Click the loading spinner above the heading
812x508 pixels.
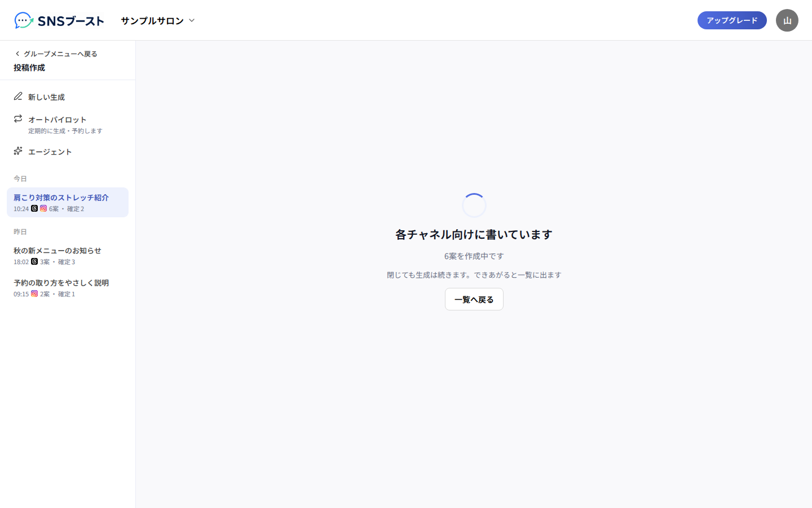point(474,205)
